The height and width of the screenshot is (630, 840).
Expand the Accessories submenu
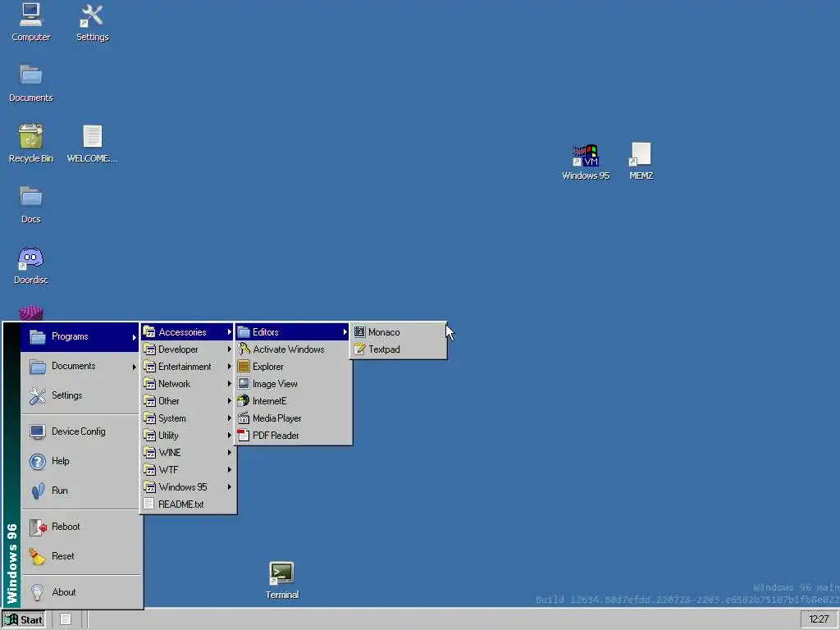pos(188,332)
